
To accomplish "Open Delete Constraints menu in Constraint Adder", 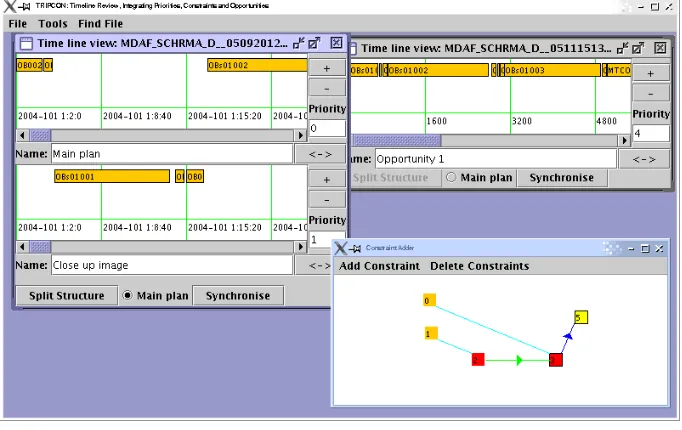I will click(479, 266).
